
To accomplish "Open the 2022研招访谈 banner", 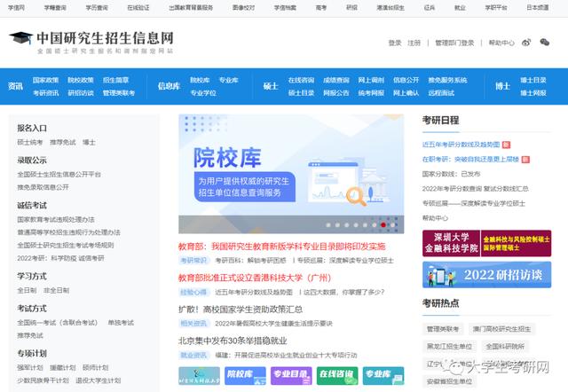I will click(487, 275).
